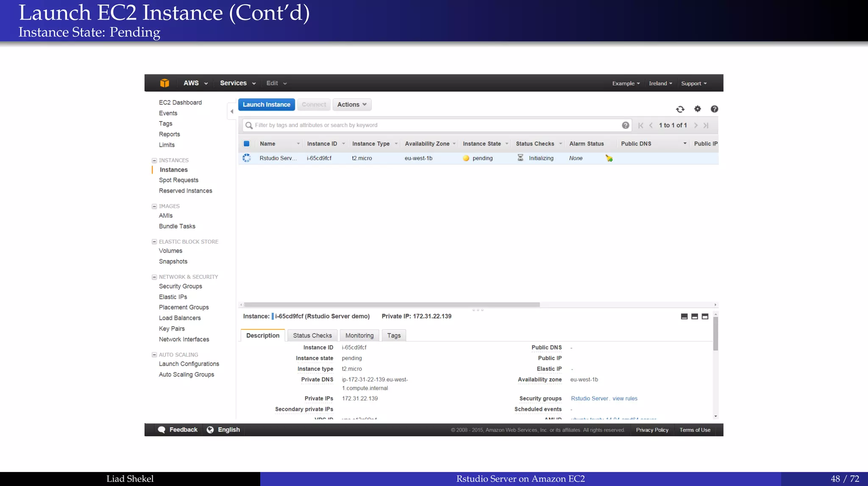Go to last page of instances
Viewport: 868px width, 486px height.
click(706, 125)
